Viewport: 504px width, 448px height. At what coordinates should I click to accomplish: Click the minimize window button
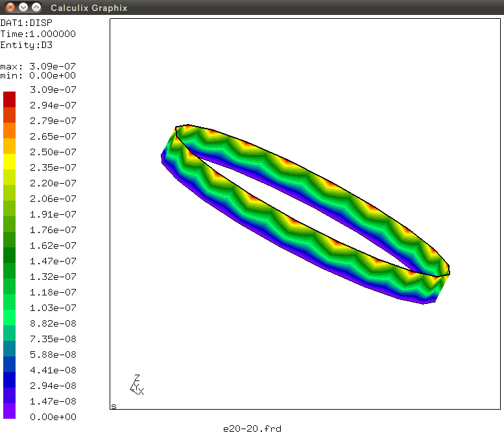(x=23, y=7)
